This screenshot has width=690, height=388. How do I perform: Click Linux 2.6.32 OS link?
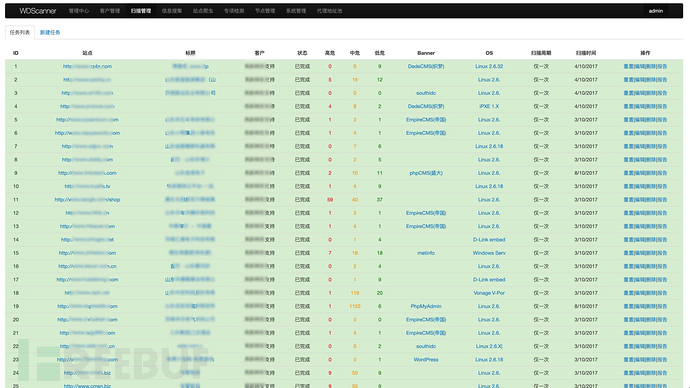click(489, 66)
